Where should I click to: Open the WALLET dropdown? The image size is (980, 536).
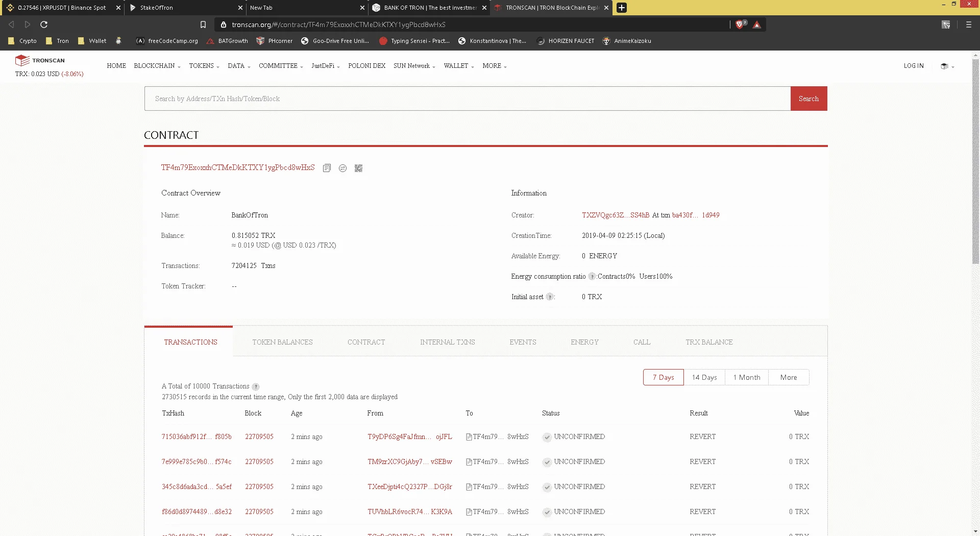459,66
